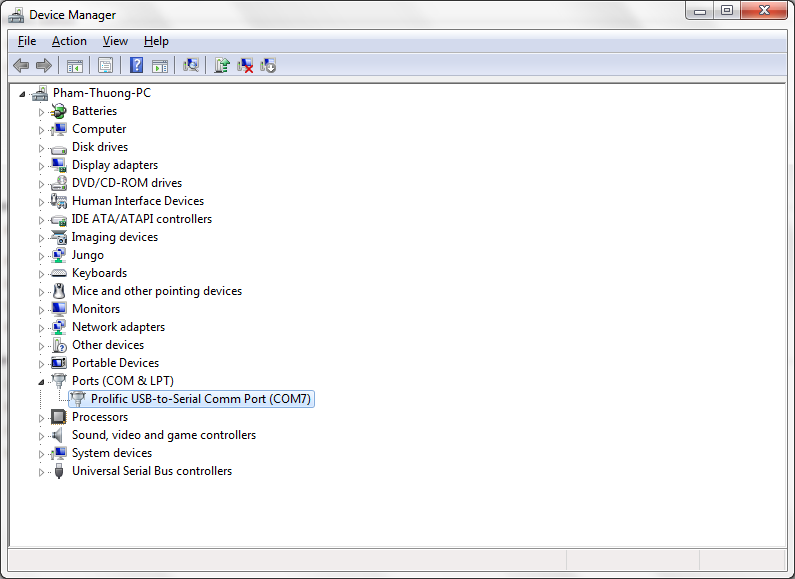The image size is (795, 579).
Task: Maximize the Device Manager window
Action: tap(727, 11)
